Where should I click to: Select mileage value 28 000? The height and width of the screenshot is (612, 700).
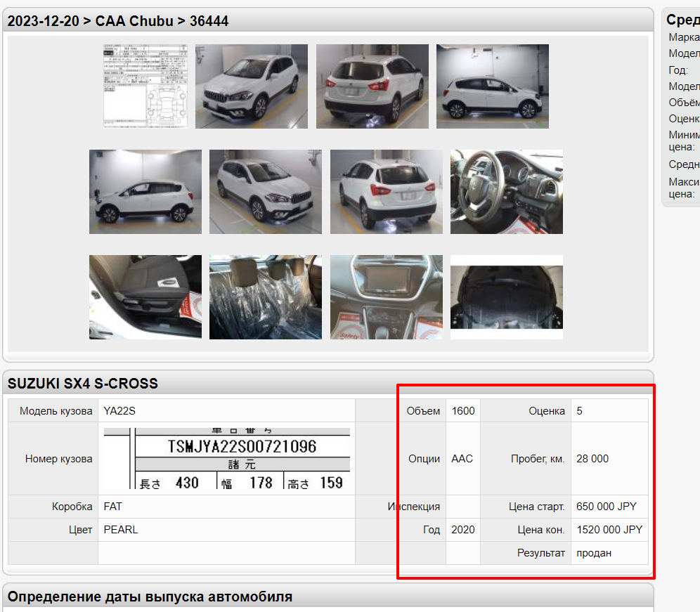[x=592, y=459]
